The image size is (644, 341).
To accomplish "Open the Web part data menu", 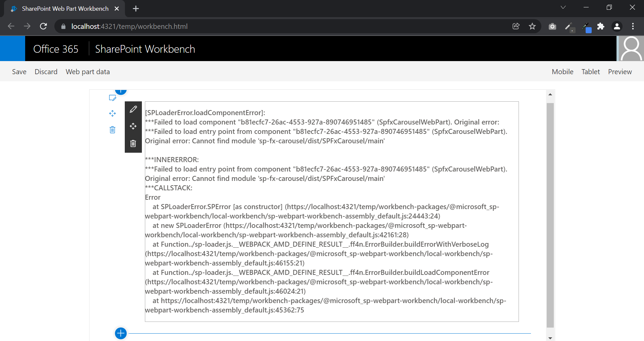I will coord(88,71).
